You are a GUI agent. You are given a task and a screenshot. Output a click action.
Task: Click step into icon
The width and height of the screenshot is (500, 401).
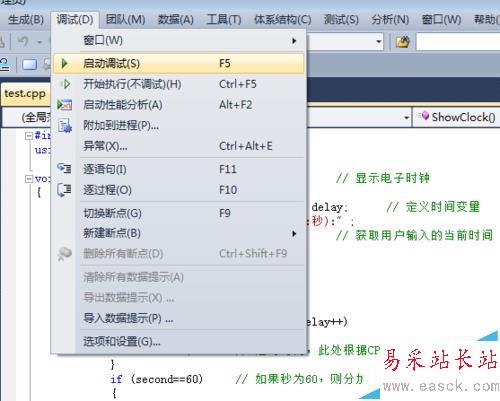click(x=64, y=168)
